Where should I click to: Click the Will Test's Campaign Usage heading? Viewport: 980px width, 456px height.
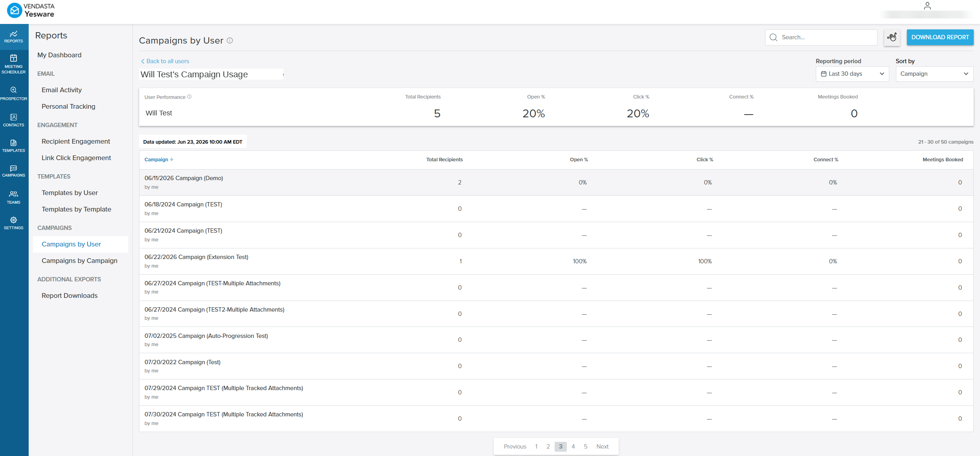tap(194, 75)
